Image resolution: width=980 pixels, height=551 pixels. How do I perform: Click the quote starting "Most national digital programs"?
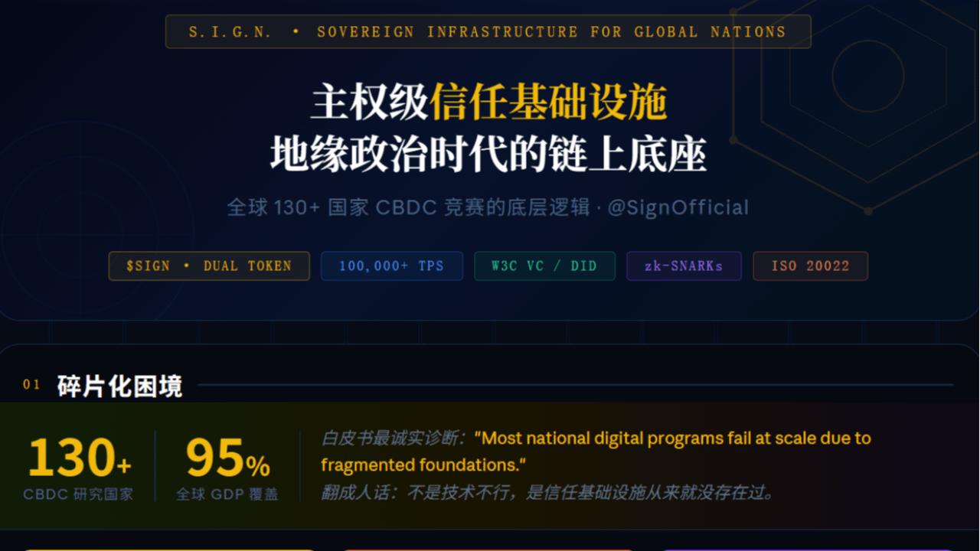coord(596,452)
